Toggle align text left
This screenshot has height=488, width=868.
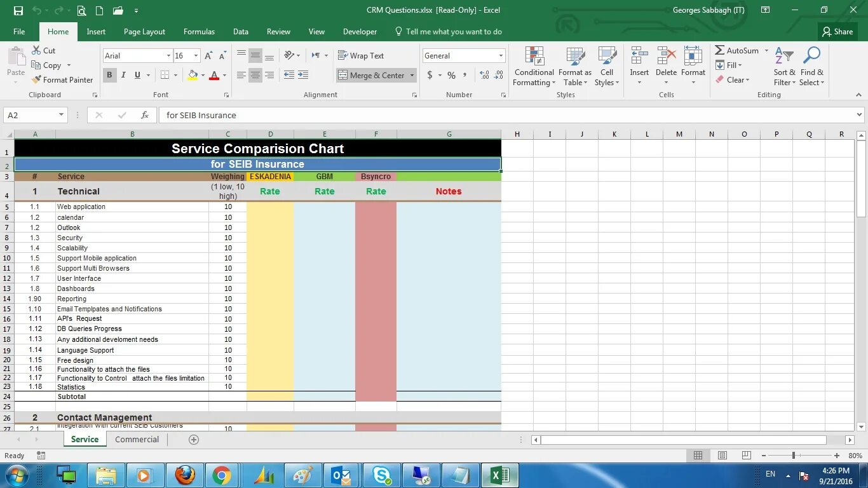(x=241, y=75)
